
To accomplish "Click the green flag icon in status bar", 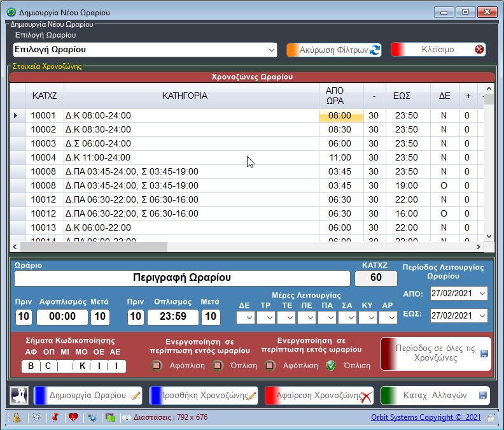I will [111, 418].
